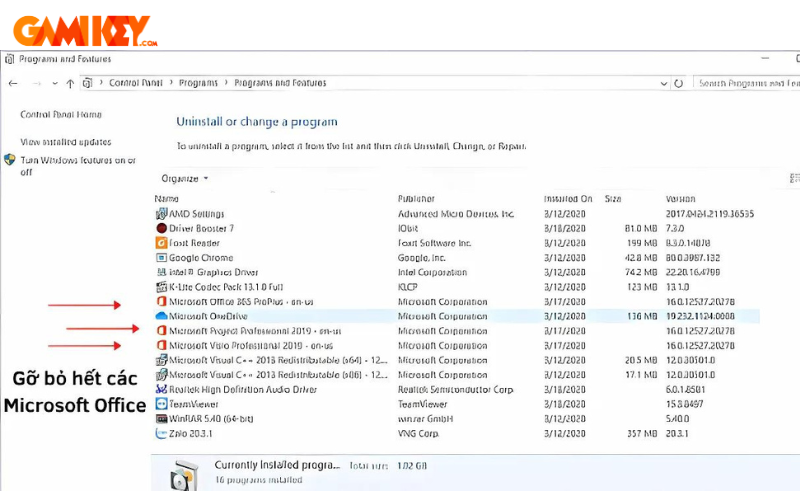Click the Microsoft Project Professional 2019 icon

click(161, 331)
